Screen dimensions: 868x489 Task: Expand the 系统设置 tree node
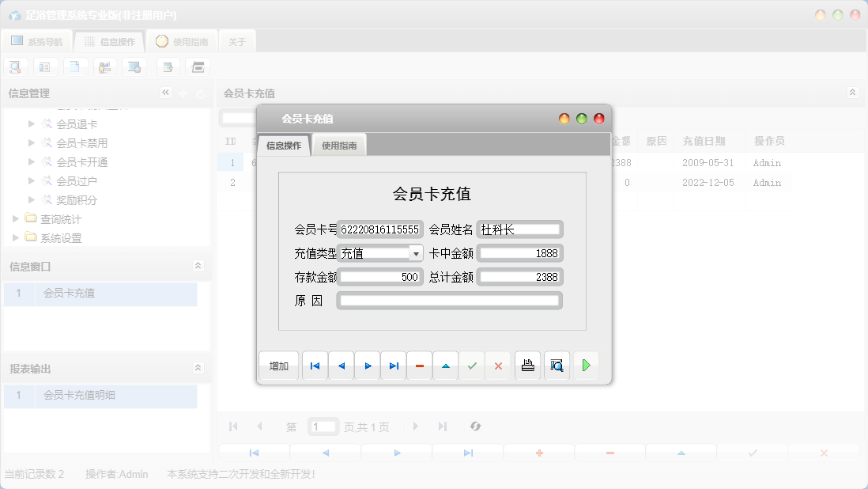(x=13, y=237)
